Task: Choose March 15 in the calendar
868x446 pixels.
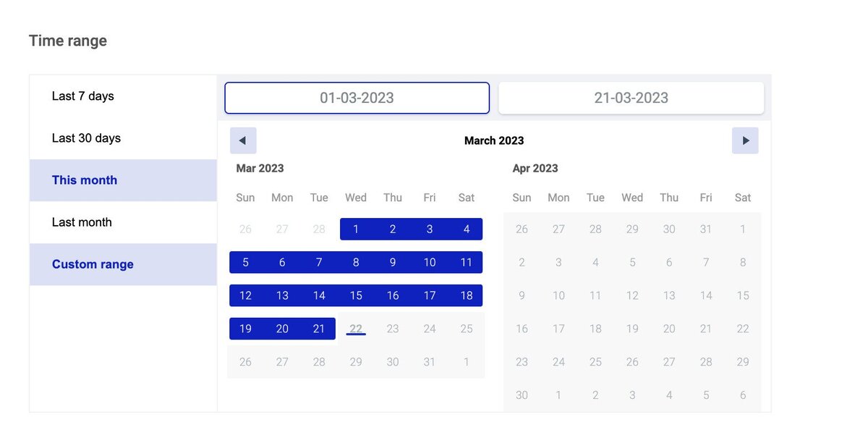Action: click(356, 295)
